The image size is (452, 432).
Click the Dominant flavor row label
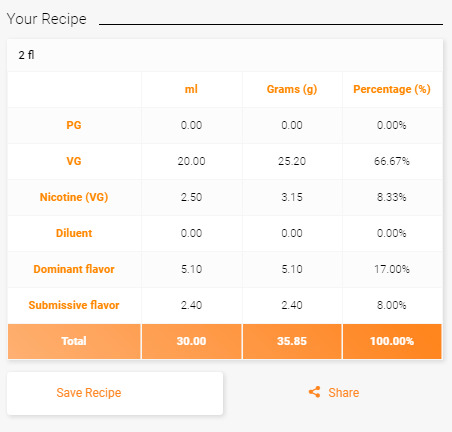click(x=74, y=269)
